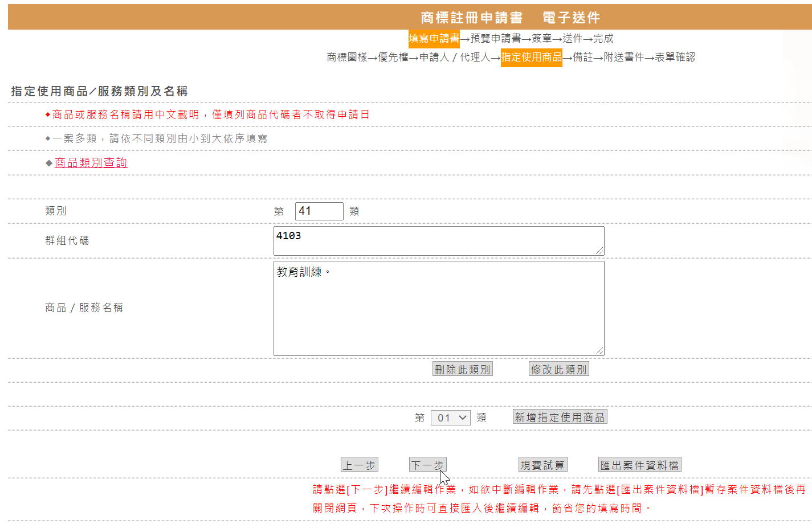Select the highlighted 填寫申請書 step
Screen dimensions: 812x524
coord(434,38)
